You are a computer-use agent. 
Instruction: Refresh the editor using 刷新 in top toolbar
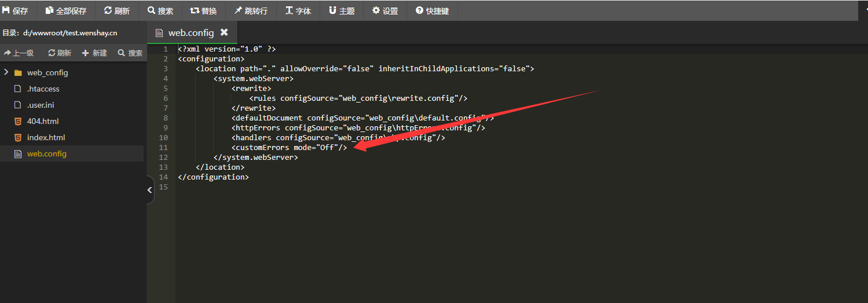tap(117, 11)
